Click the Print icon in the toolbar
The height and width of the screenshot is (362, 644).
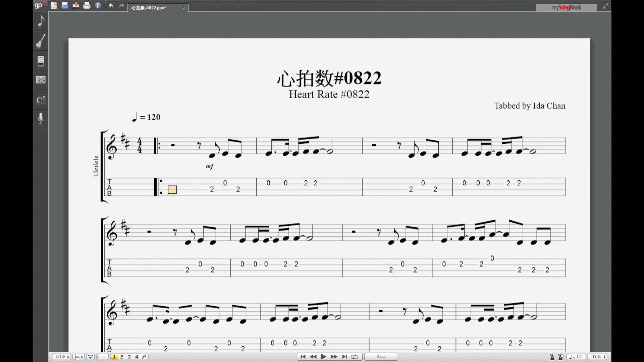[x=87, y=5]
